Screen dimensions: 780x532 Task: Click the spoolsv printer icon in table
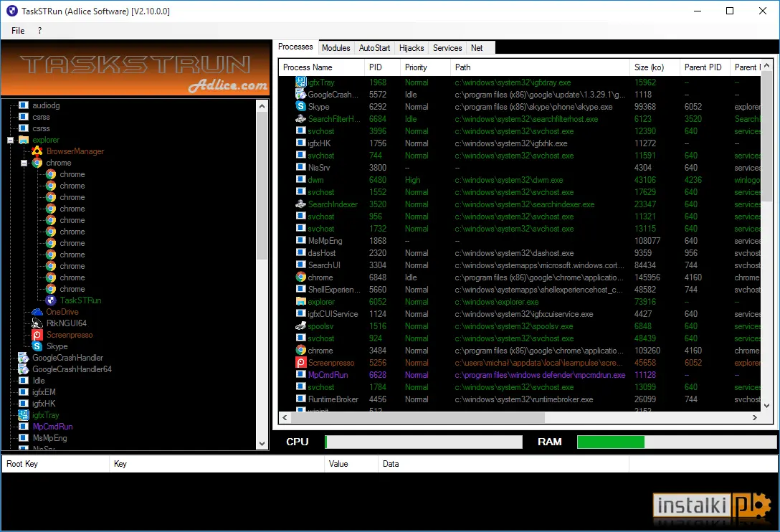[x=300, y=326]
